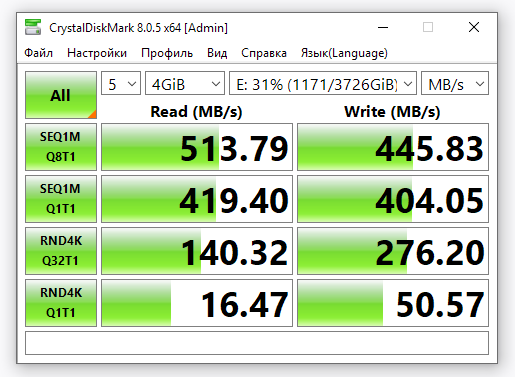The image size is (515, 377).
Task: Click the 140.32 read result
Action: click(197, 251)
